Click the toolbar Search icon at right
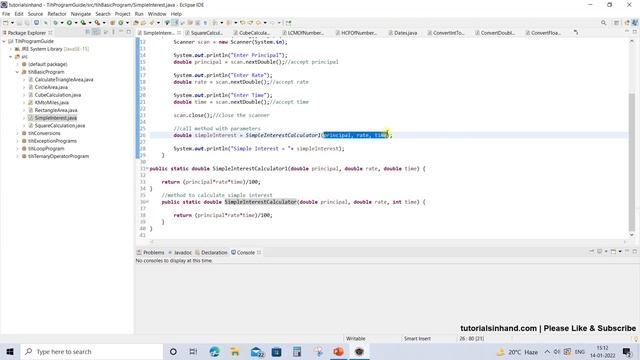640x360 pixels. coord(603,23)
